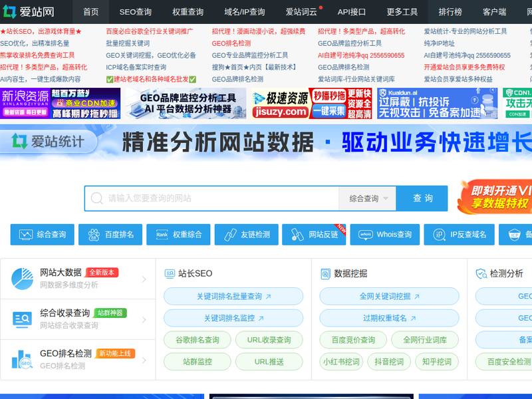Click external arrow icon on 过期权重域名
The height and width of the screenshot is (399, 532).
click(413, 319)
